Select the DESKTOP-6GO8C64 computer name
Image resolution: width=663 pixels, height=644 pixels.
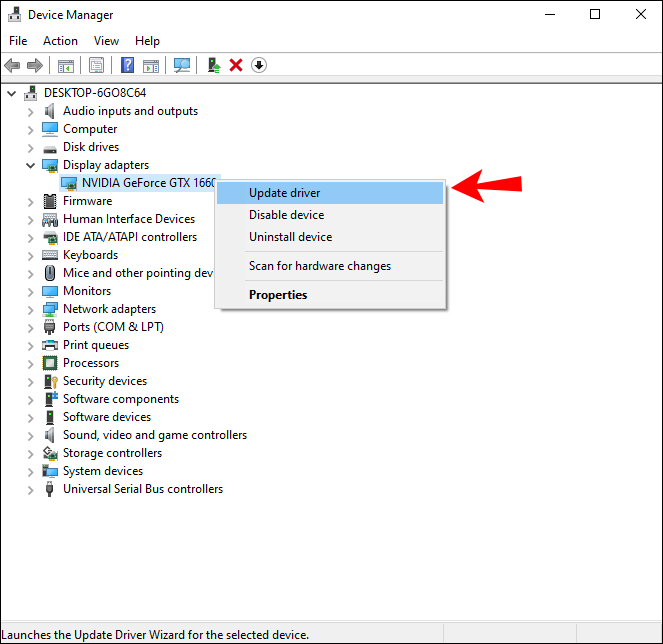(95, 93)
